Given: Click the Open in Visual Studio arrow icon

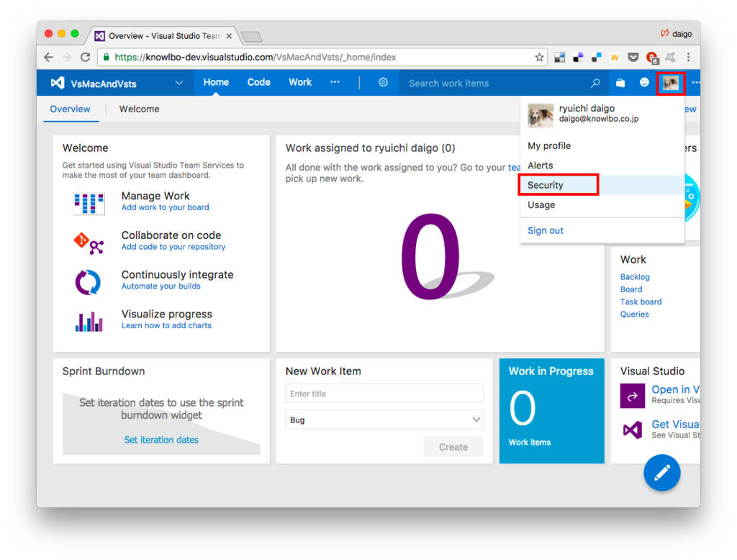Looking at the screenshot, I should point(632,395).
